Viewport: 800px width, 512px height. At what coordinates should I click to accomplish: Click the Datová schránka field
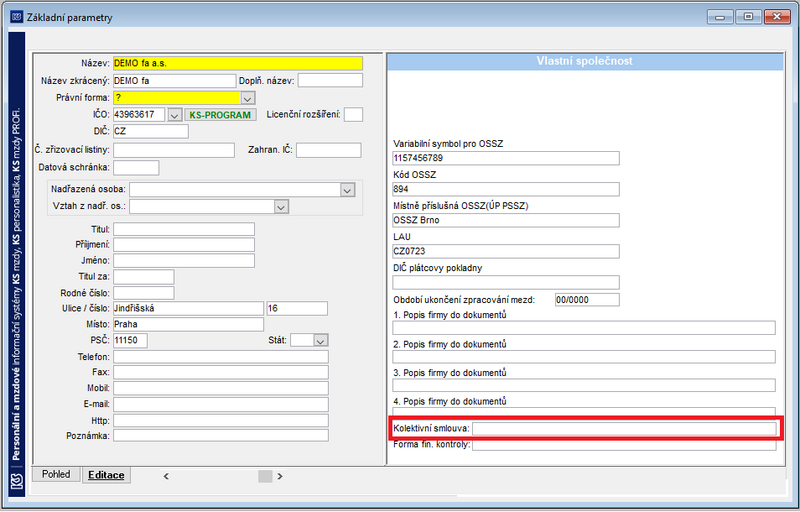pyautogui.click(x=136, y=167)
